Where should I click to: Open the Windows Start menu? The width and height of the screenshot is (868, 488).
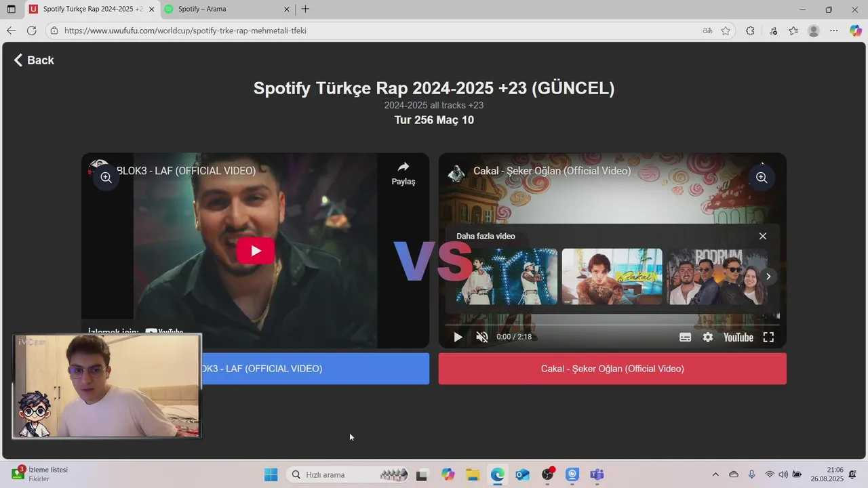[x=271, y=474]
